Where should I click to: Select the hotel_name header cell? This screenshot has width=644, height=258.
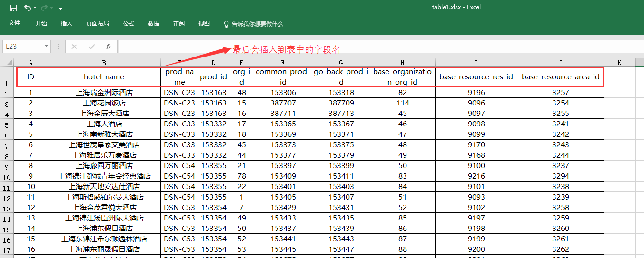(x=104, y=77)
